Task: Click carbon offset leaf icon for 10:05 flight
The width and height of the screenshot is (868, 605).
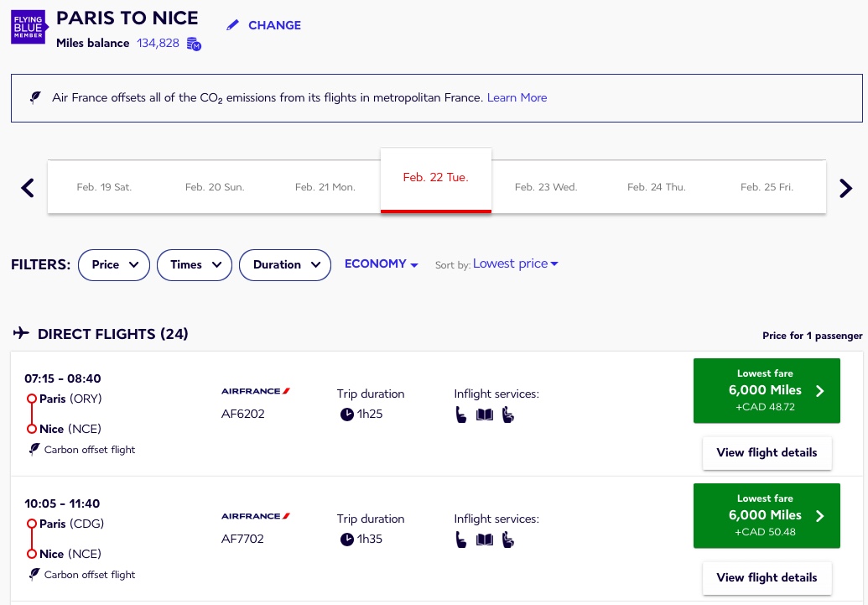Action: pyautogui.click(x=34, y=575)
